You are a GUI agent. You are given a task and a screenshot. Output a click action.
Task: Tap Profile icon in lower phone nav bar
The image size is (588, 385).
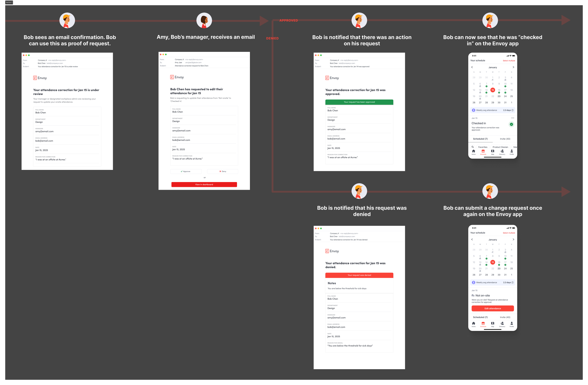[x=512, y=324]
